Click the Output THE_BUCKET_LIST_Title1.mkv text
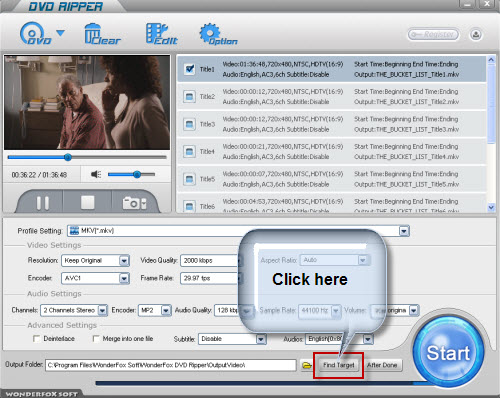The image size is (500, 398). [x=406, y=75]
